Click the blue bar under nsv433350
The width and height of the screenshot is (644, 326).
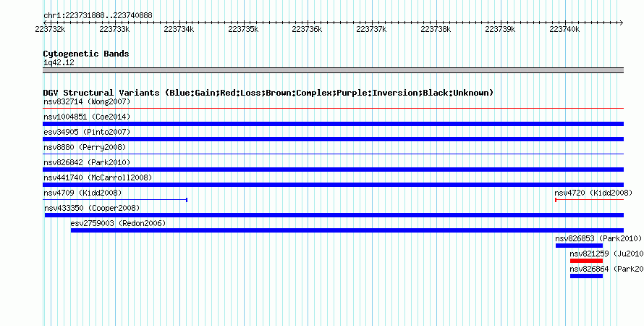click(334, 215)
